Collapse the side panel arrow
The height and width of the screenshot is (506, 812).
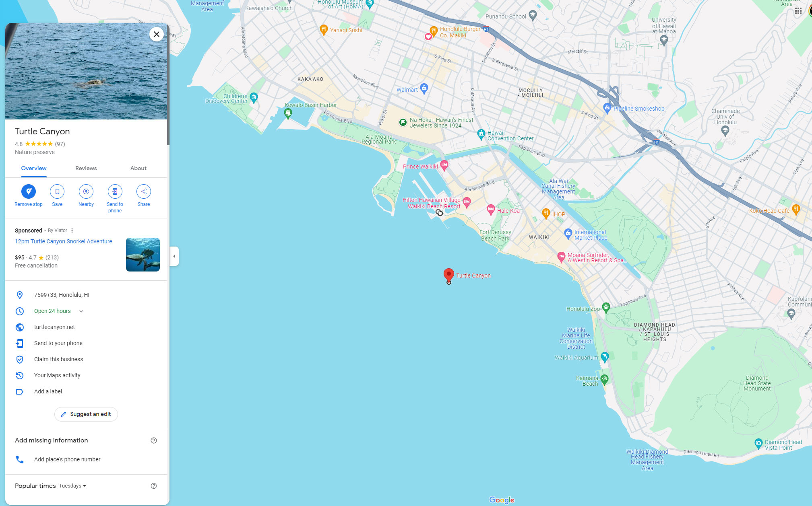[174, 256]
